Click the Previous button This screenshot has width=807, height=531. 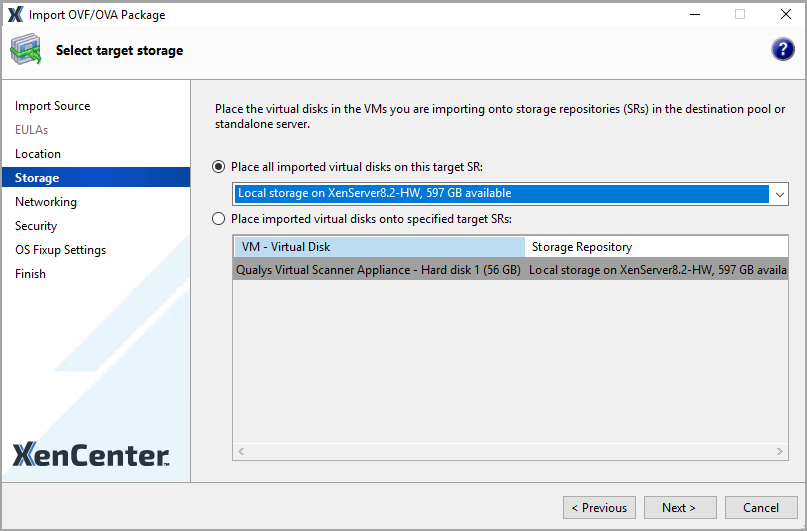click(599, 507)
